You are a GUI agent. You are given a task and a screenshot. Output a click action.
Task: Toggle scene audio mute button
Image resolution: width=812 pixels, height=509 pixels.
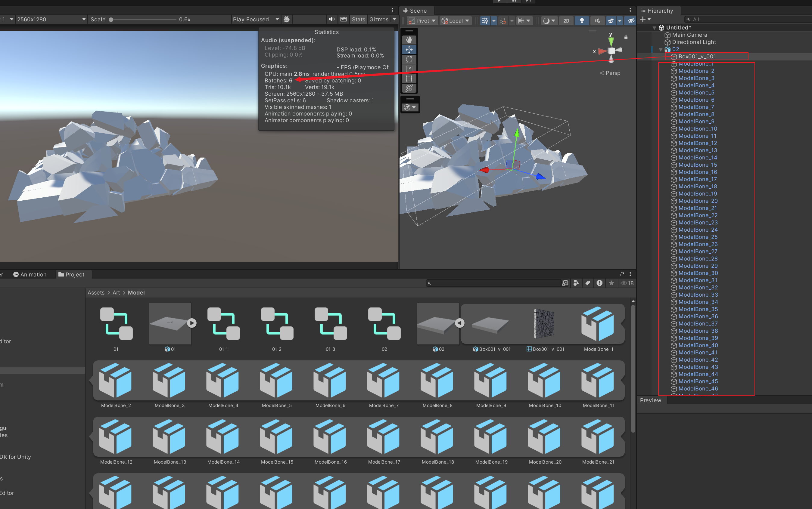(x=597, y=20)
